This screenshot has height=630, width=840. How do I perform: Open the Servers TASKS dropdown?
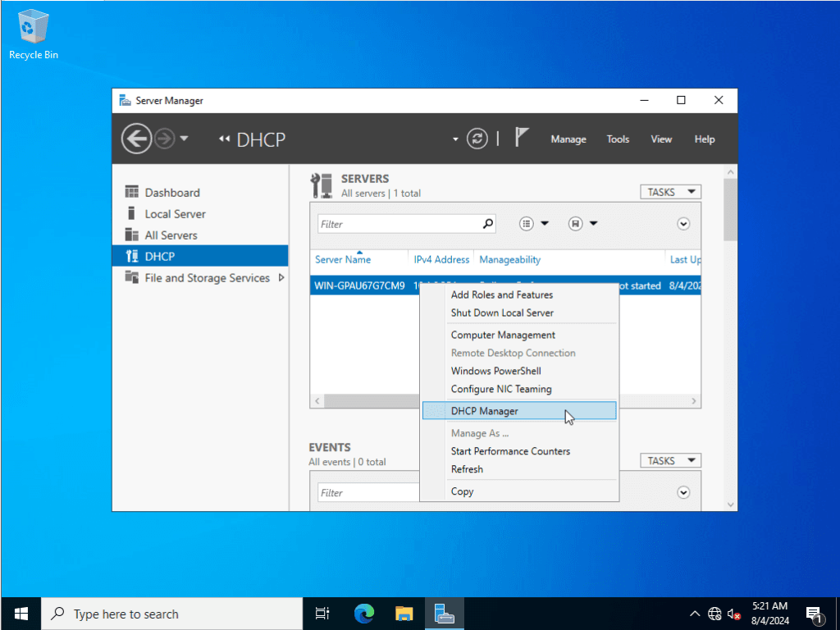670,192
